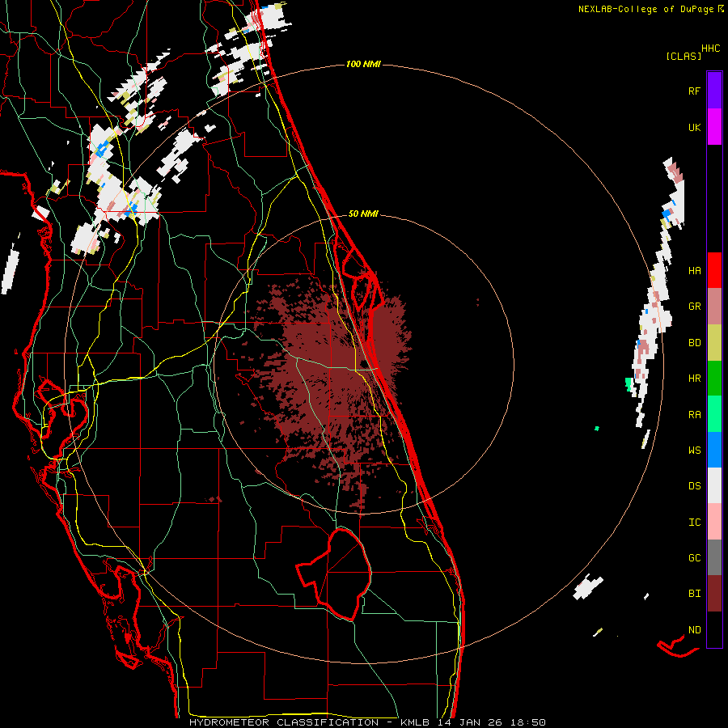Click the 14 JAN 26 date stamp
Image resolution: width=728 pixels, height=728 pixels.
click(470, 722)
